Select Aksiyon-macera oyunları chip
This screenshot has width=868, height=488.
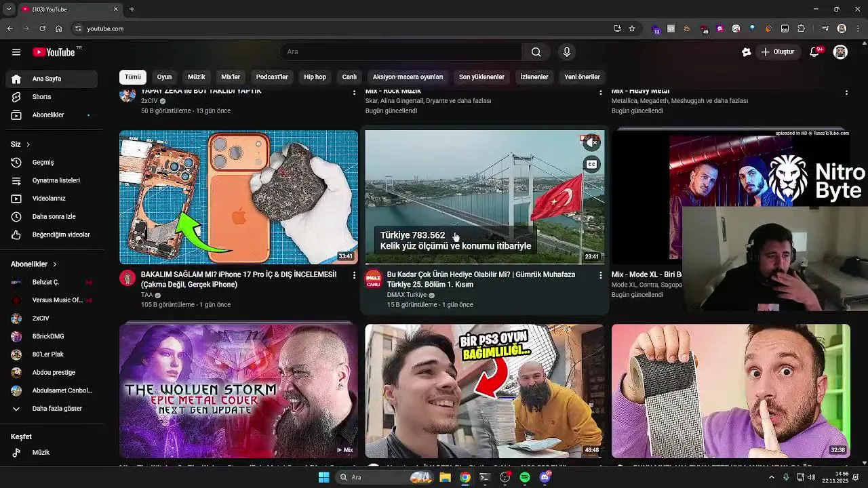point(408,77)
